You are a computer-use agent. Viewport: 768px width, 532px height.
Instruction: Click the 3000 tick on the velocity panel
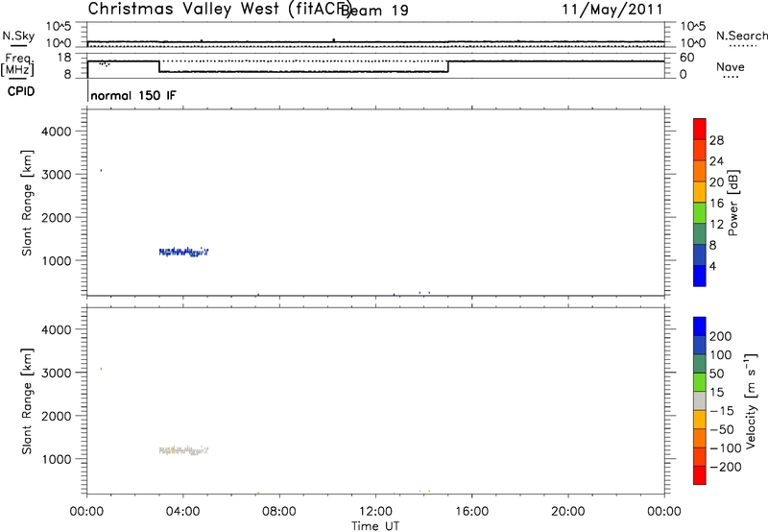tap(57, 373)
